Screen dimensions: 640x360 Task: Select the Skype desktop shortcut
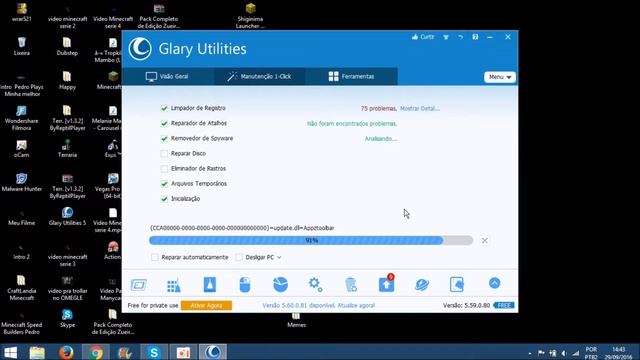click(x=67, y=318)
